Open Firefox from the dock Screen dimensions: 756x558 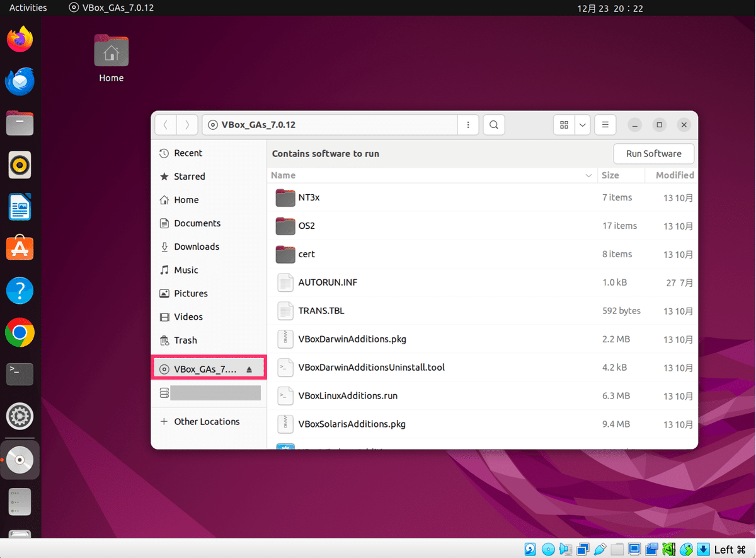tap(20, 39)
